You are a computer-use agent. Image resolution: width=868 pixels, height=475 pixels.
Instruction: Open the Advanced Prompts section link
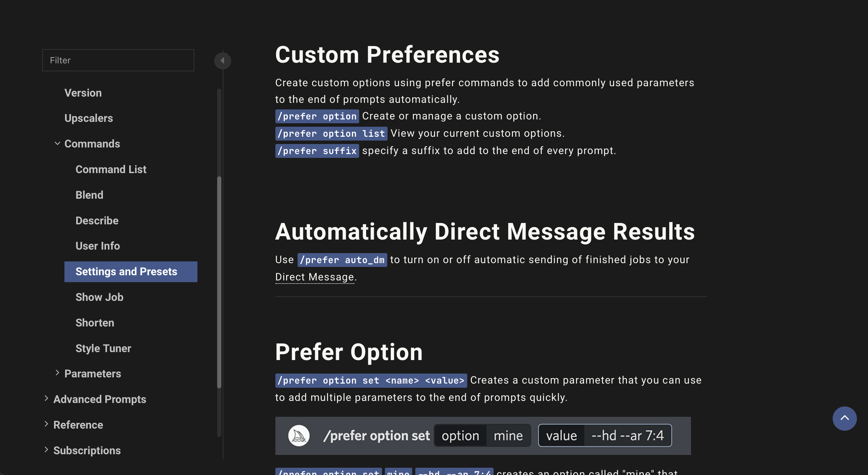click(x=100, y=399)
